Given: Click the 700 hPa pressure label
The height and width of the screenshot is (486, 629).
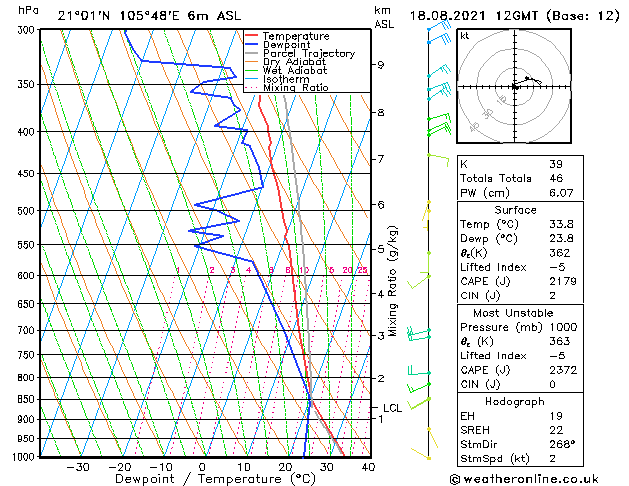Looking at the screenshot, I should pyautogui.click(x=28, y=330).
